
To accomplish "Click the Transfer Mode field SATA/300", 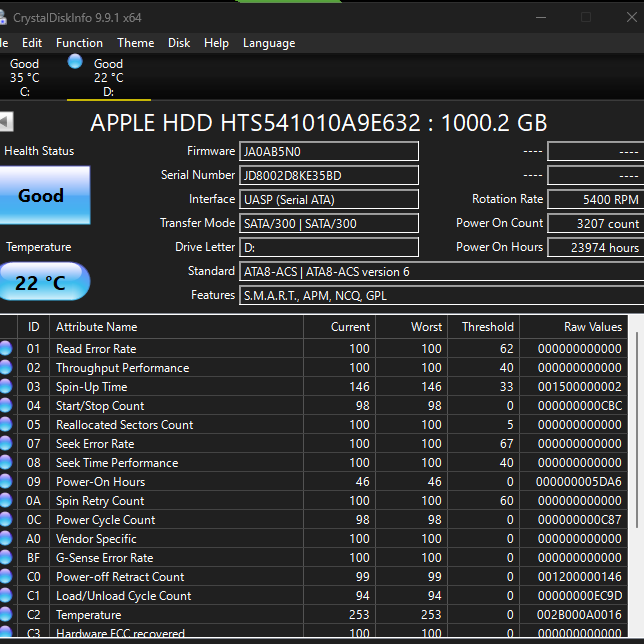I will click(x=329, y=223).
